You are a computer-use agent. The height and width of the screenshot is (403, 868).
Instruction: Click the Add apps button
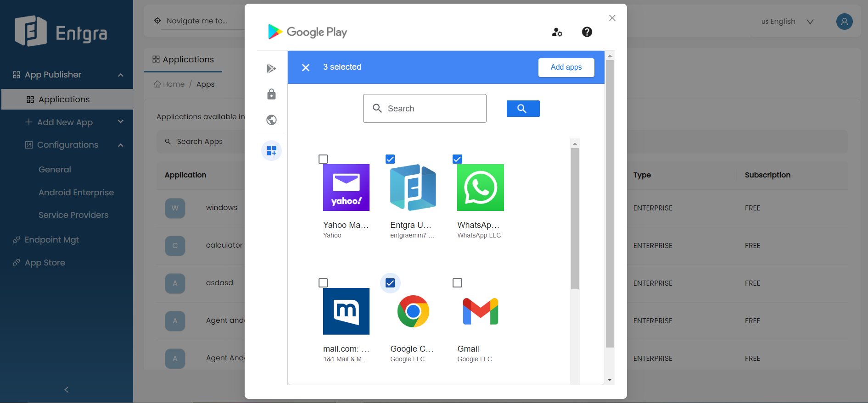click(566, 67)
